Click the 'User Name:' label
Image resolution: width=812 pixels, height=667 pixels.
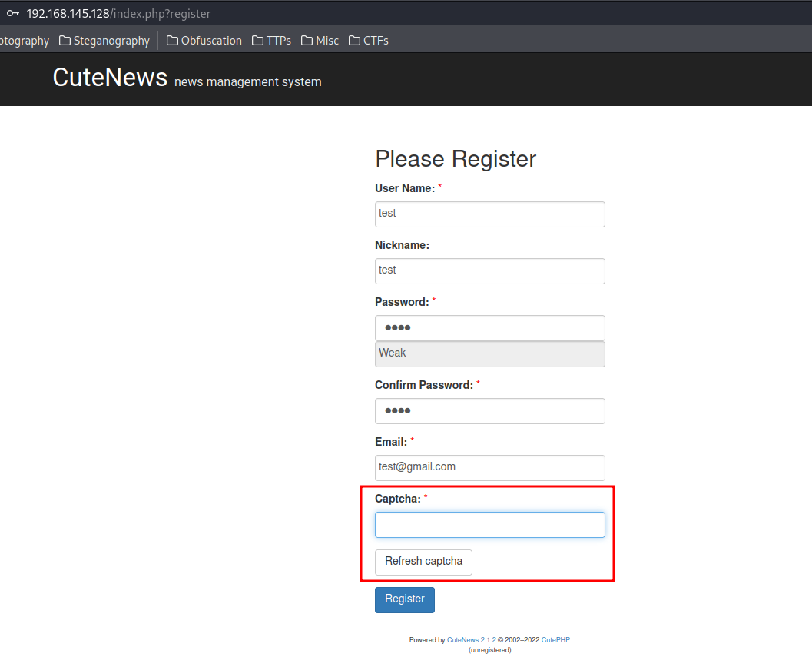405,188
